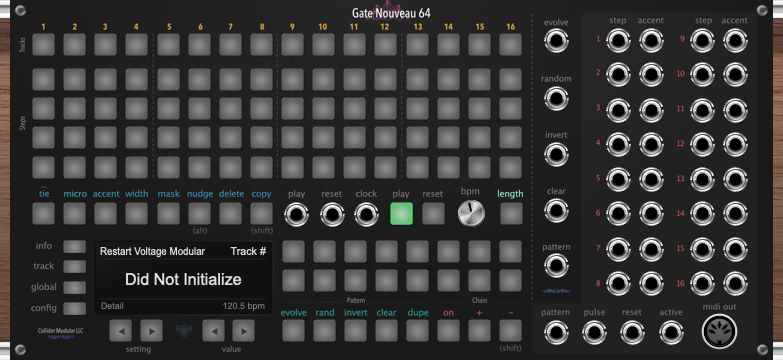Click the chain minus (shift) button

tap(510, 331)
